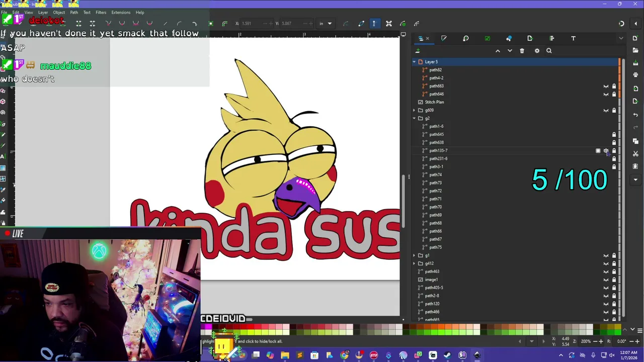Open Steam from the Windows taskbar

point(447,355)
